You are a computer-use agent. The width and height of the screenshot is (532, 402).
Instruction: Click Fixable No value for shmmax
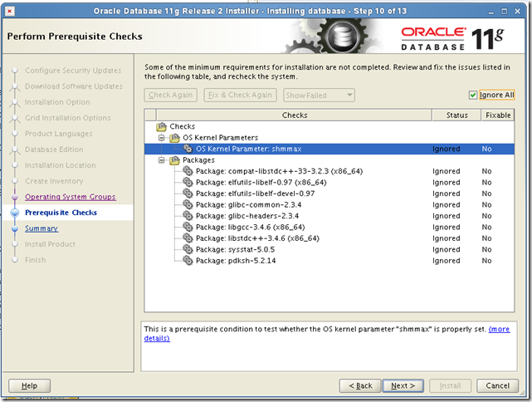tap(486, 149)
